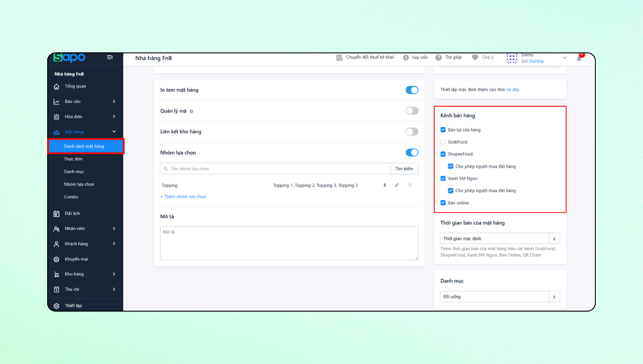Click the apps grid icon beside Demo
Viewport: 643px width, 364px height.
tap(512, 58)
